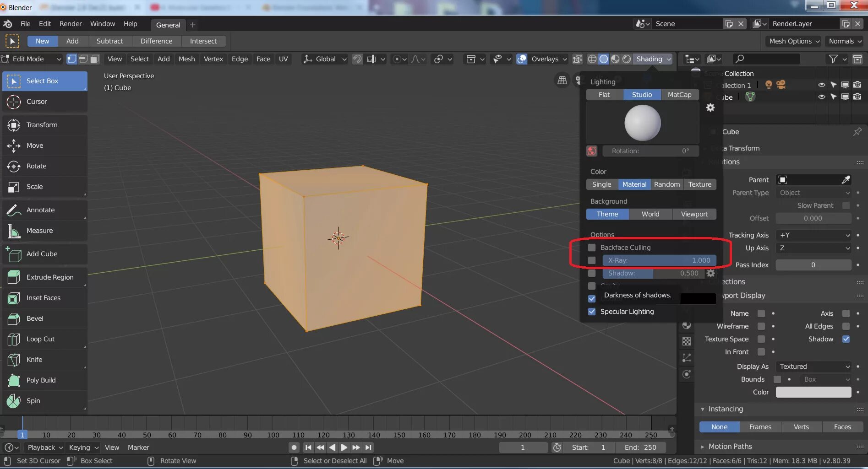Open the Edit Mode dropdown
This screenshot has width=868, height=469.
pyautogui.click(x=32, y=59)
